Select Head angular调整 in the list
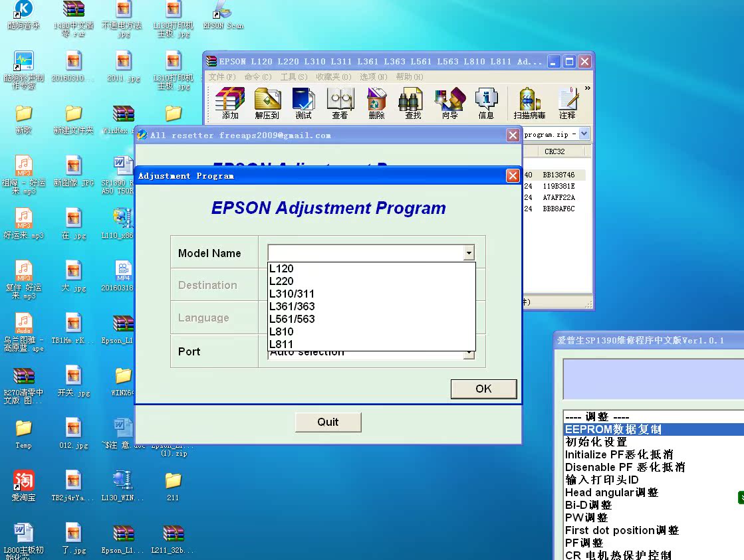This screenshot has height=560, width=744. pyautogui.click(x=654, y=492)
